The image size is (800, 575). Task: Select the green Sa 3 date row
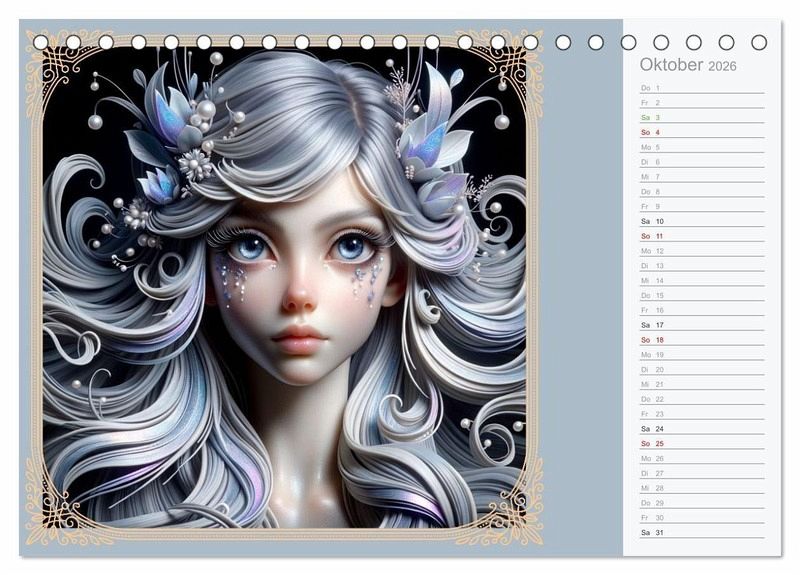coord(700,117)
